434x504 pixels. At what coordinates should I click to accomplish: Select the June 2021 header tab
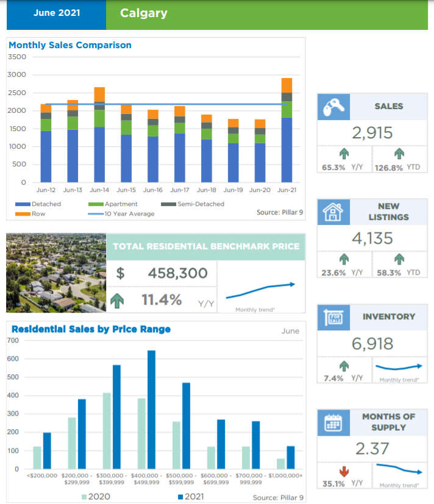point(57,13)
